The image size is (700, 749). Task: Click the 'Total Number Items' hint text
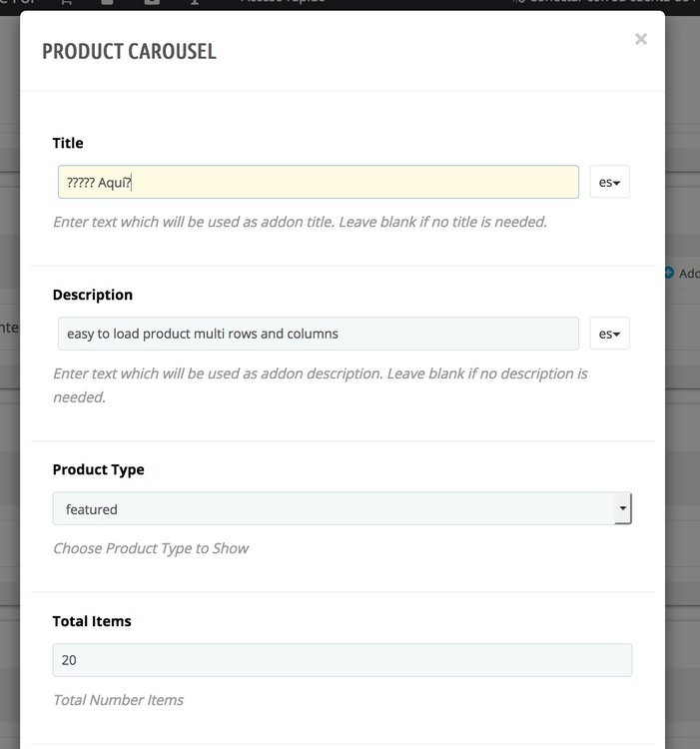click(x=118, y=700)
